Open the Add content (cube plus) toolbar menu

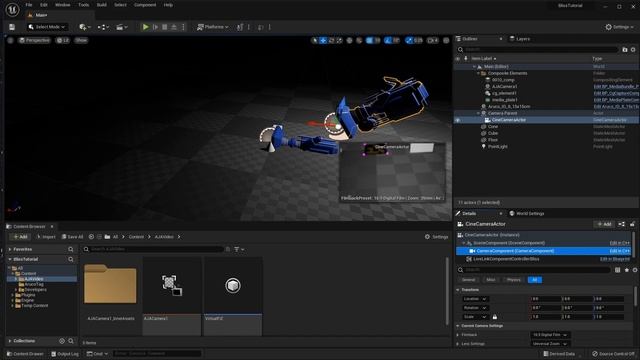tap(84, 27)
